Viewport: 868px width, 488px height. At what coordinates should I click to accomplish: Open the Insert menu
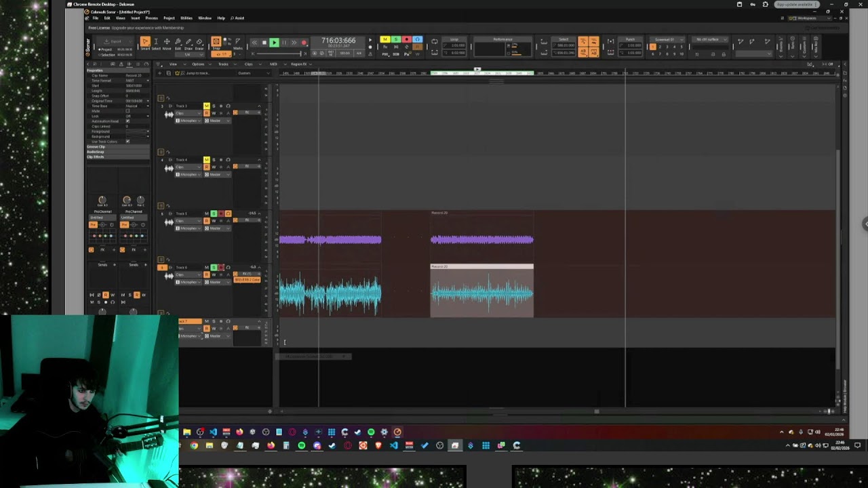[x=136, y=18]
